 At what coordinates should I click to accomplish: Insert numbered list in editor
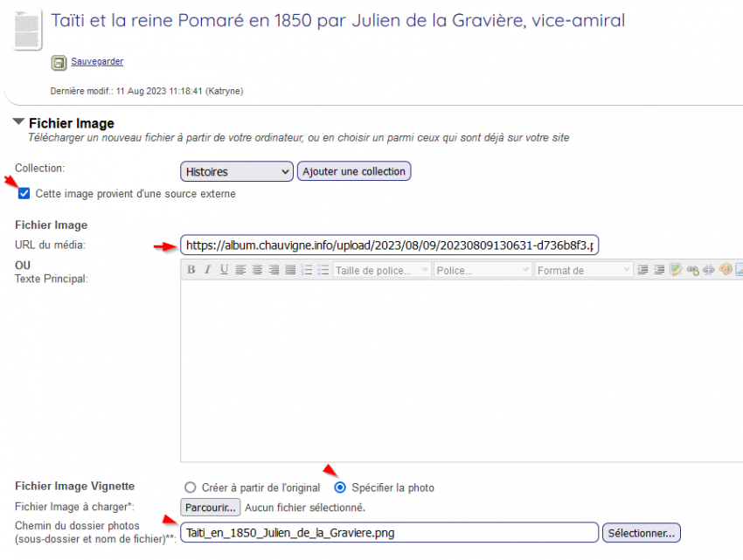[307, 271]
